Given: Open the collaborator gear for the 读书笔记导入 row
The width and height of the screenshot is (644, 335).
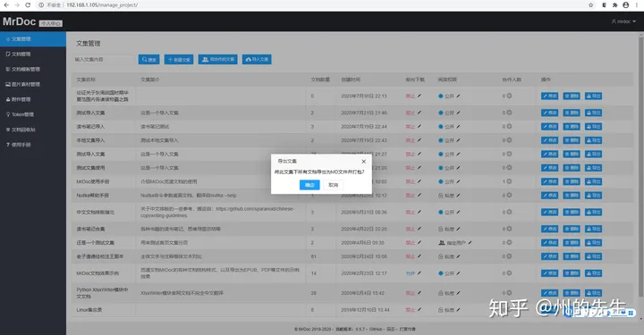Looking at the screenshot, I should tap(509, 126).
